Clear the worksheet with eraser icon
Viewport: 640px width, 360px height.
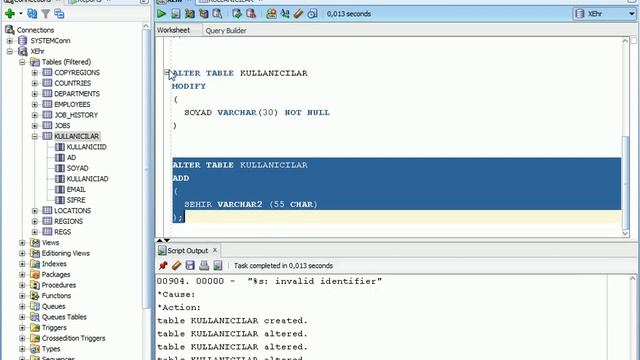pos(298,14)
